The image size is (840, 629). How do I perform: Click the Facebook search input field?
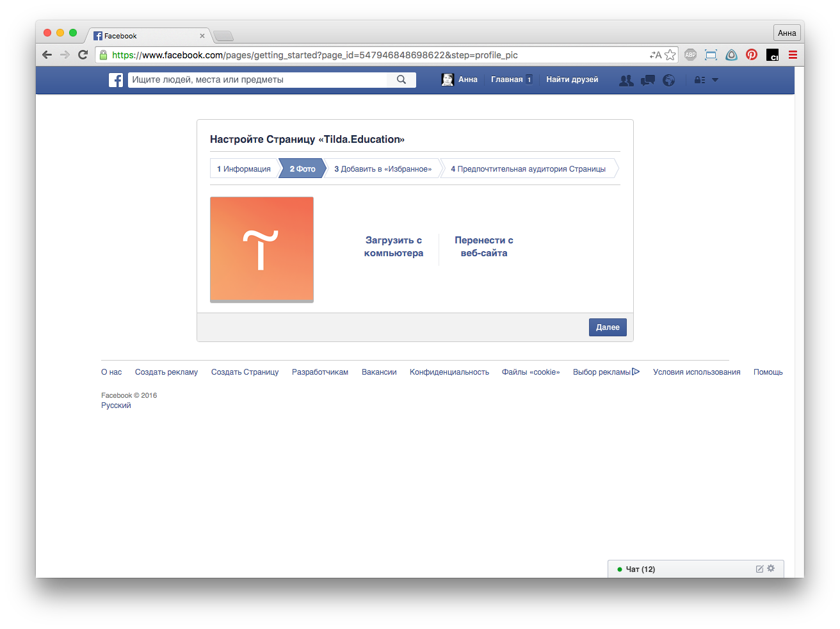257,80
